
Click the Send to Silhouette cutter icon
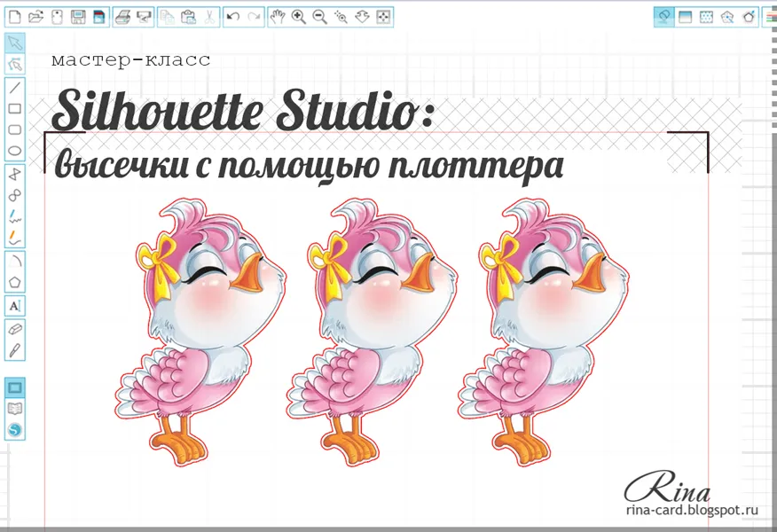point(144,18)
